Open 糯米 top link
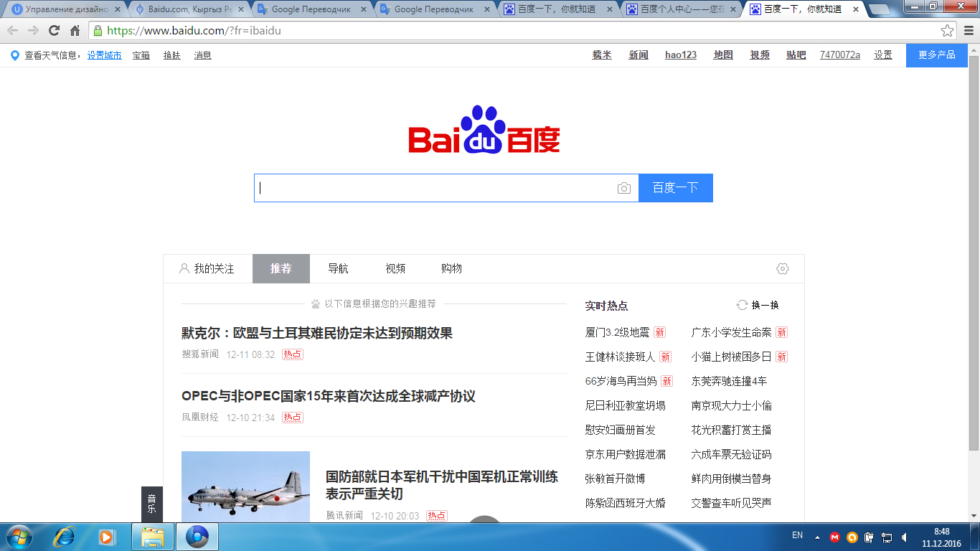The height and width of the screenshot is (551, 980). click(602, 55)
